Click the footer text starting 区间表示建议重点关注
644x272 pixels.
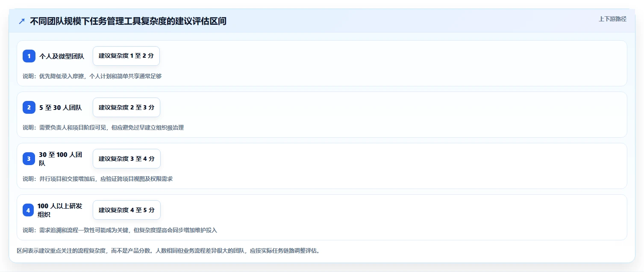168,251
